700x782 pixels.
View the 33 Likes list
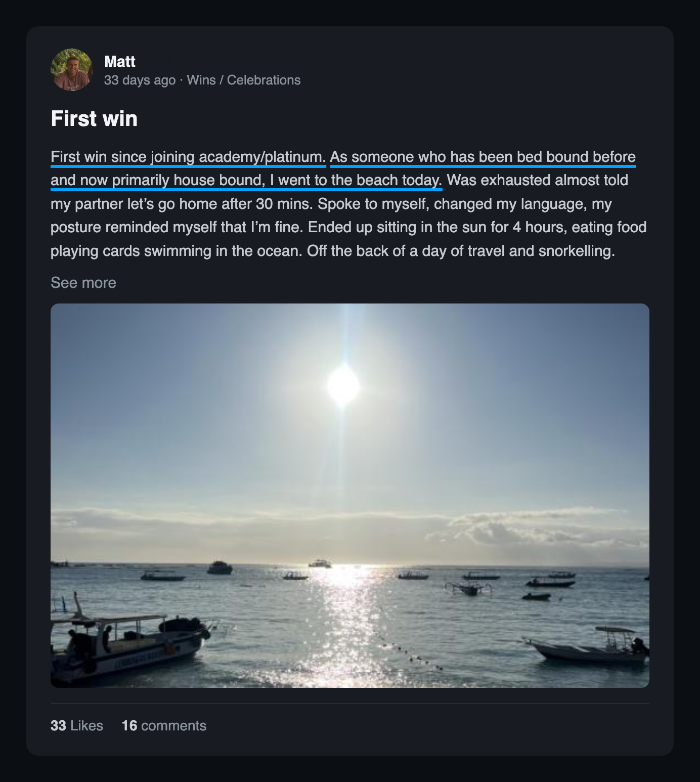[x=77, y=725]
